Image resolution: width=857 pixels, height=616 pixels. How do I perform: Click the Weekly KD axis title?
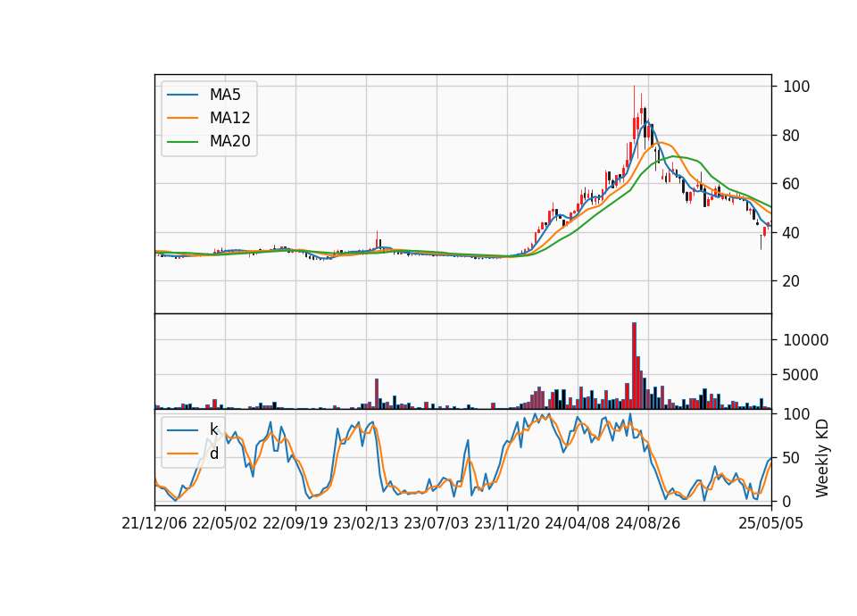(x=822, y=458)
